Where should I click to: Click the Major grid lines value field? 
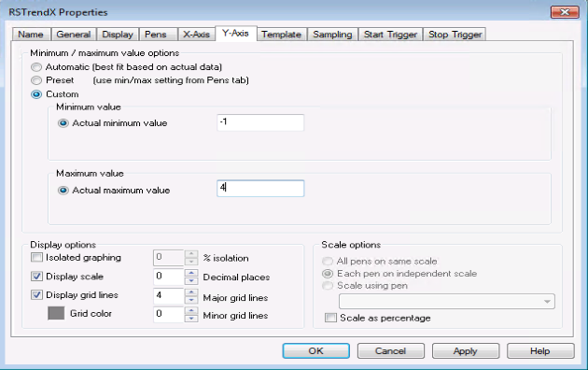pyautogui.click(x=168, y=295)
